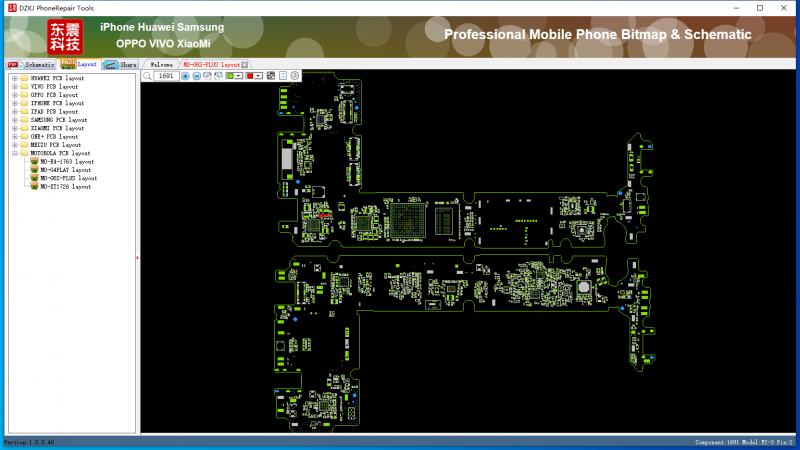
Task: Select the ONE+ PCB layout row
Action: 54,137
